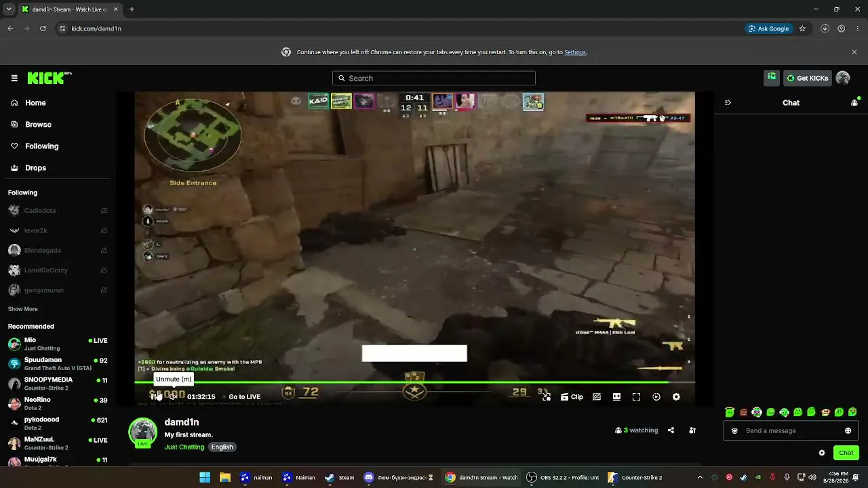Viewport: 868px width, 488px height.
Task: Open Steam from the taskbar
Action: [x=339, y=477]
